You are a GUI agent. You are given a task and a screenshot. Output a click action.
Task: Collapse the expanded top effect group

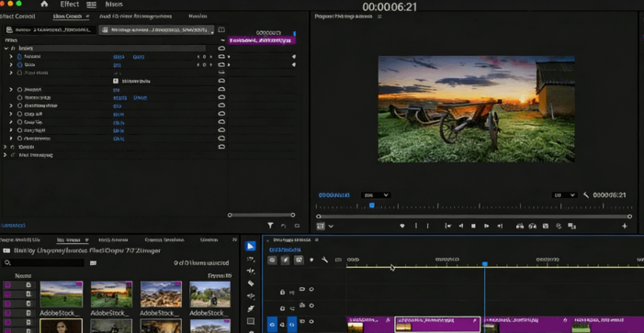(6, 48)
